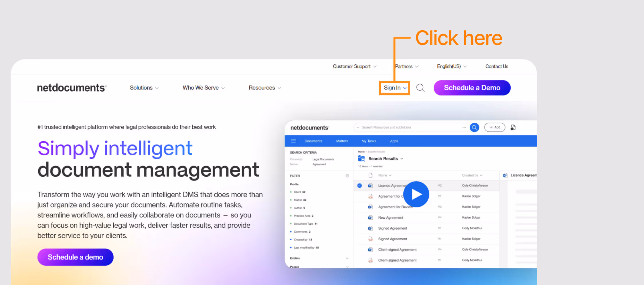Click Cole Christofferson on Licence Agreement row

[475, 186]
